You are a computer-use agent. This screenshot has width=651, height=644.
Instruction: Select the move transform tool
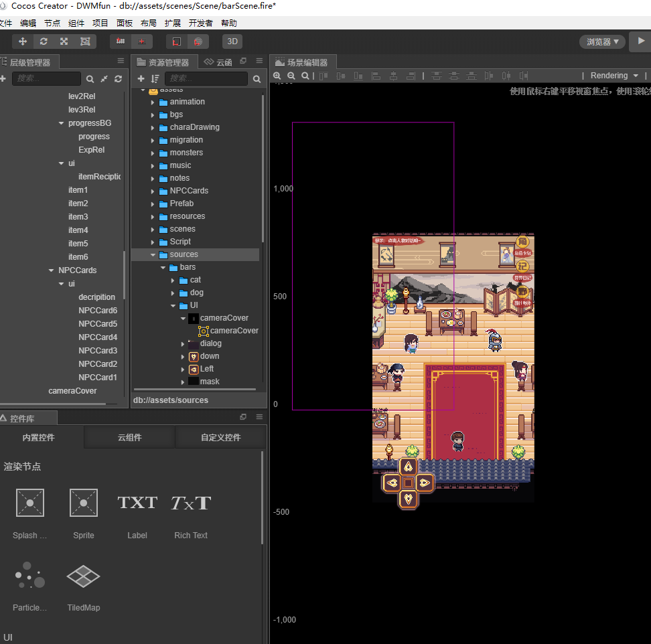click(23, 42)
